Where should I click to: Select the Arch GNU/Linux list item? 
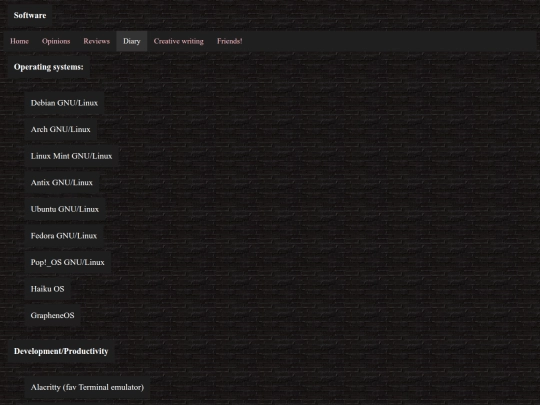pos(61,129)
